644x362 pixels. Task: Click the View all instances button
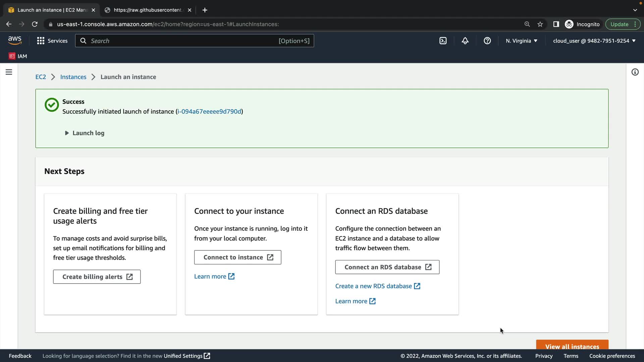(572, 346)
